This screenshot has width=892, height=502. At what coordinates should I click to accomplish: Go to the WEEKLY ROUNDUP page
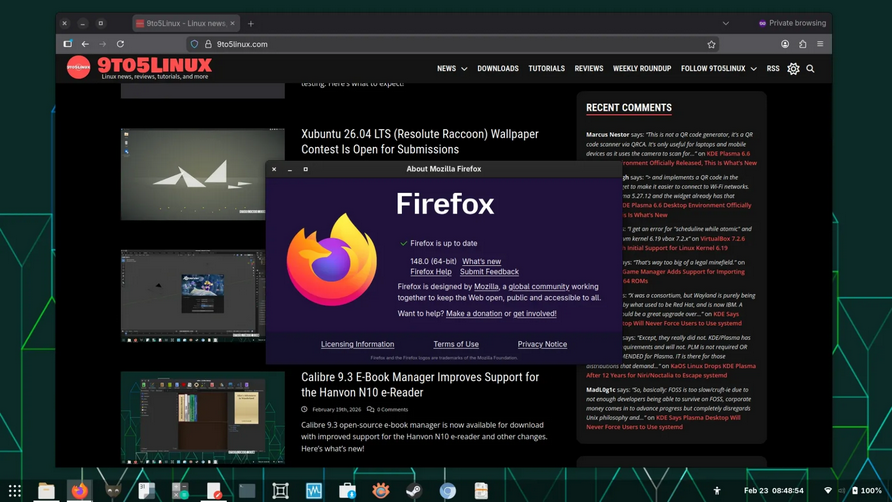click(641, 69)
